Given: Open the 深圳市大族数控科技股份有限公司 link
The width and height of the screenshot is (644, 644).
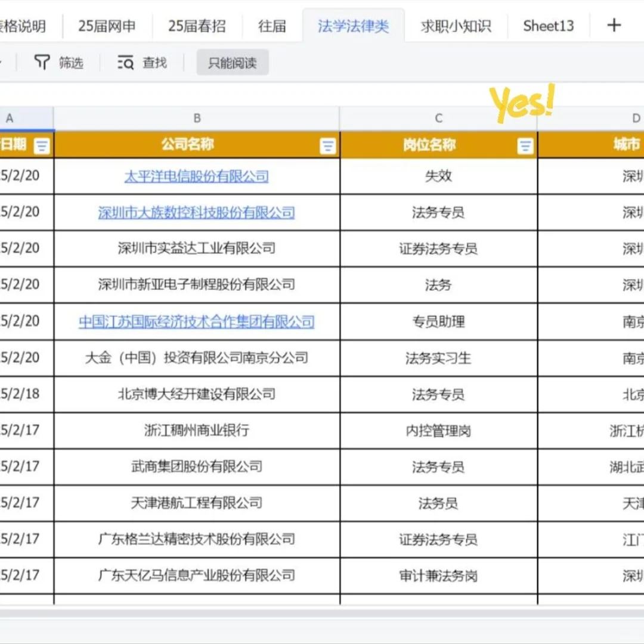Looking at the screenshot, I should tap(196, 213).
